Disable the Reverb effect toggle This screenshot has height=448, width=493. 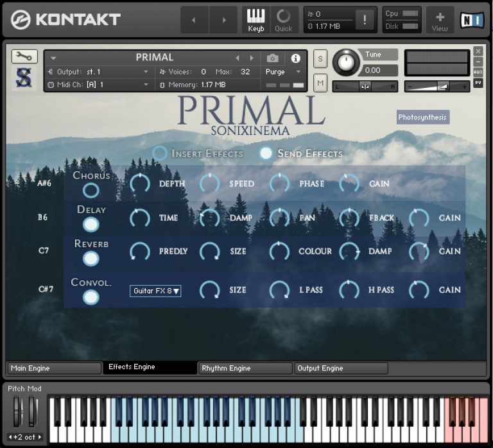91,259
